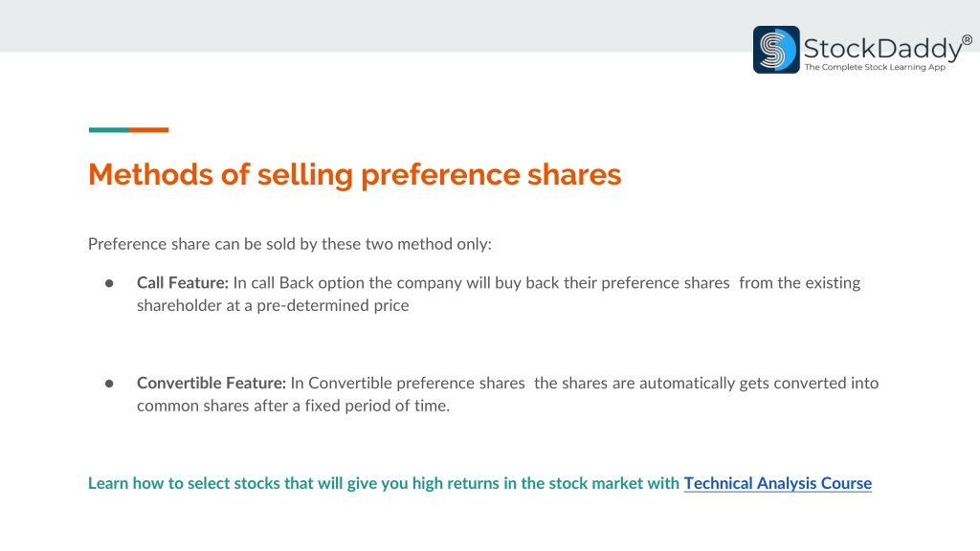Click the 'Preference share can be sold' intro line
The width and height of the screenshot is (980, 551).
(290, 244)
